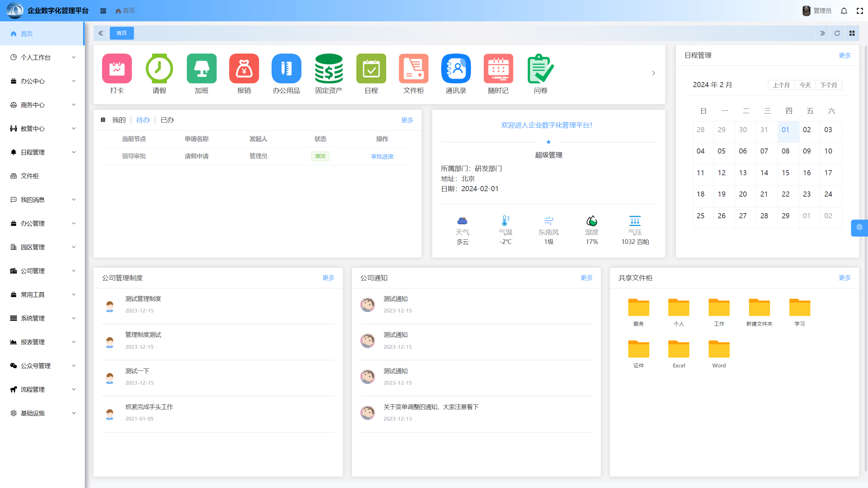
Task: Open the 固定资产 fixed assets icon
Action: 329,69
